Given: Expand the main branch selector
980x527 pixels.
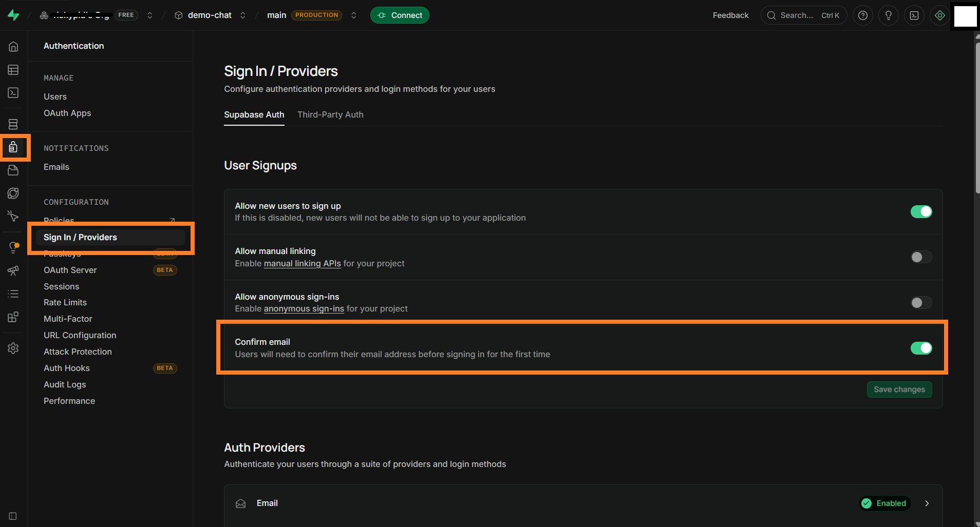Looking at the screenshot, I should (354, 15).
